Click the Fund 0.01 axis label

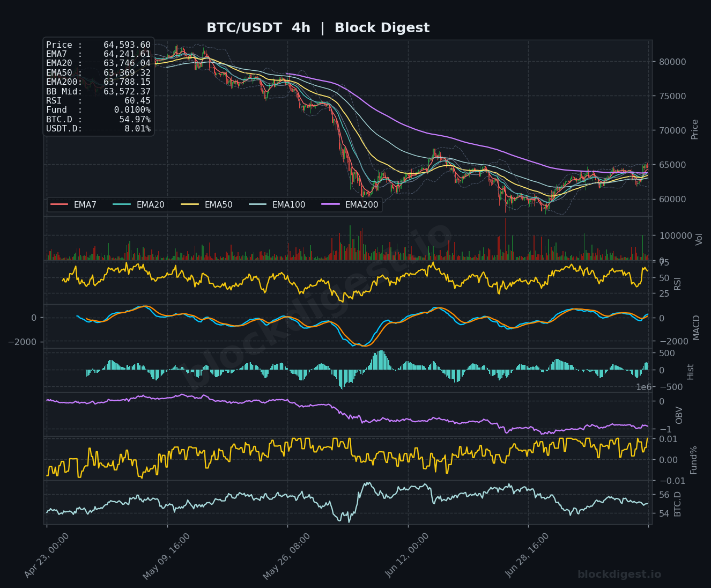tap(668, 439)
